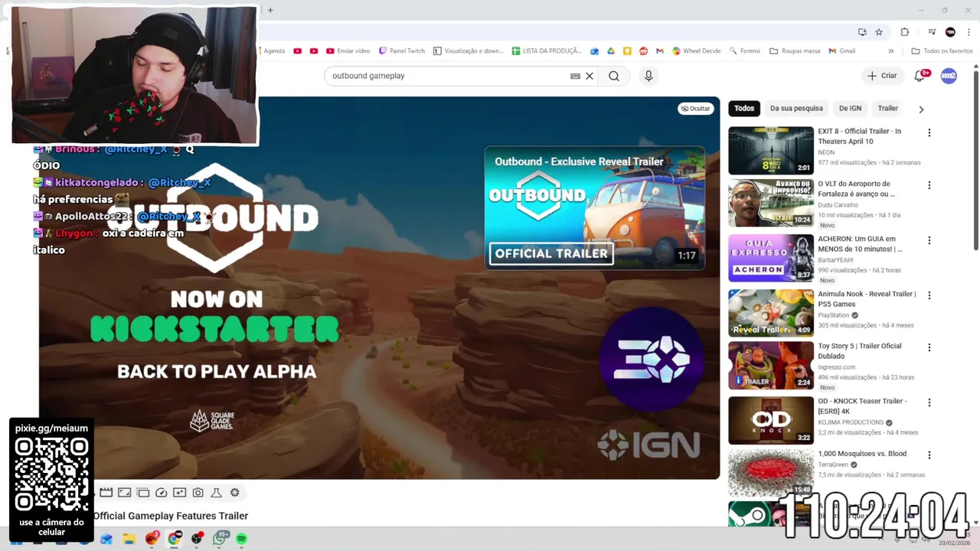980x551 pixels.
Task: Open the YouTube account avatar
Action: click(949, 76)
